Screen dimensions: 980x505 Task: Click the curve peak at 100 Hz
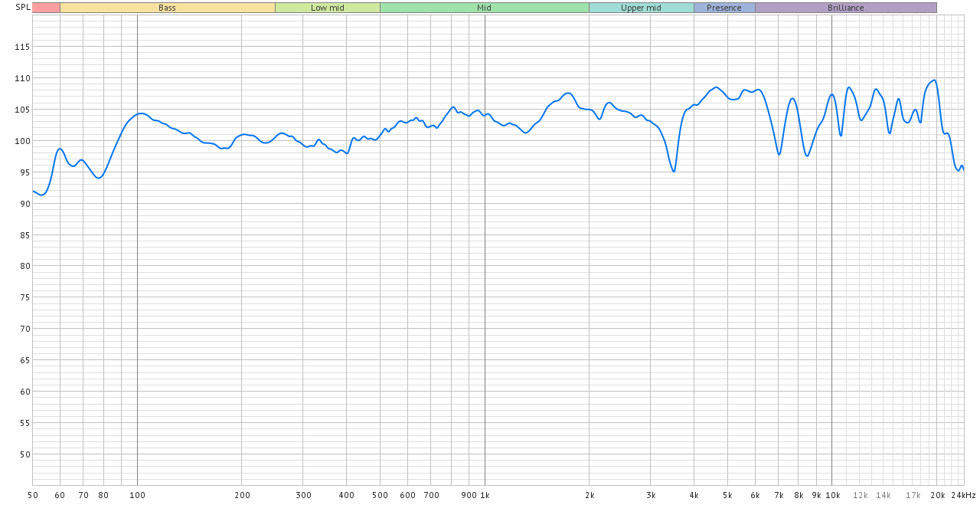pos(140,113)
